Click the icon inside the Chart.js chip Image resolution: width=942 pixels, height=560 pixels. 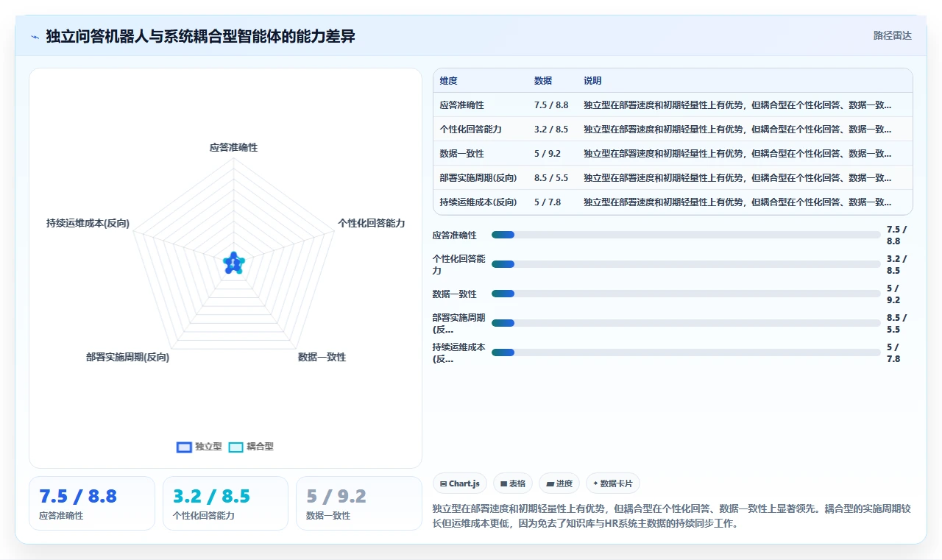[x=443, y=483]
